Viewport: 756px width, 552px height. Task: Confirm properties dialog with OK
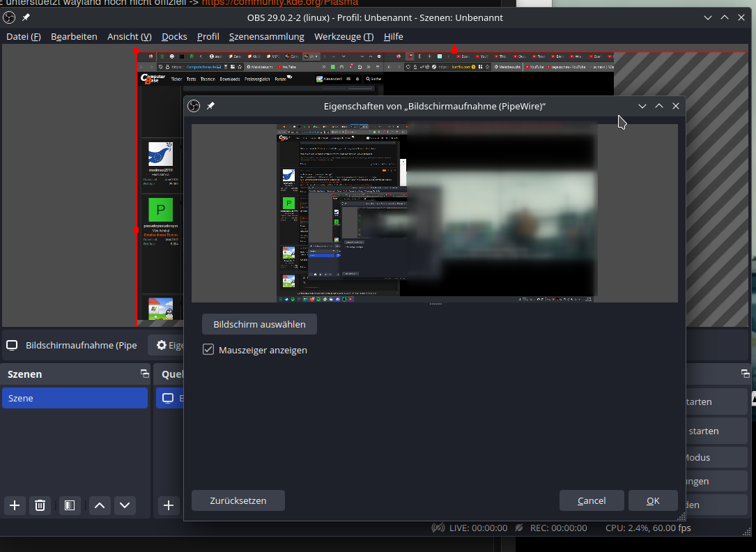pyautogui.click(x=653, y=500)
